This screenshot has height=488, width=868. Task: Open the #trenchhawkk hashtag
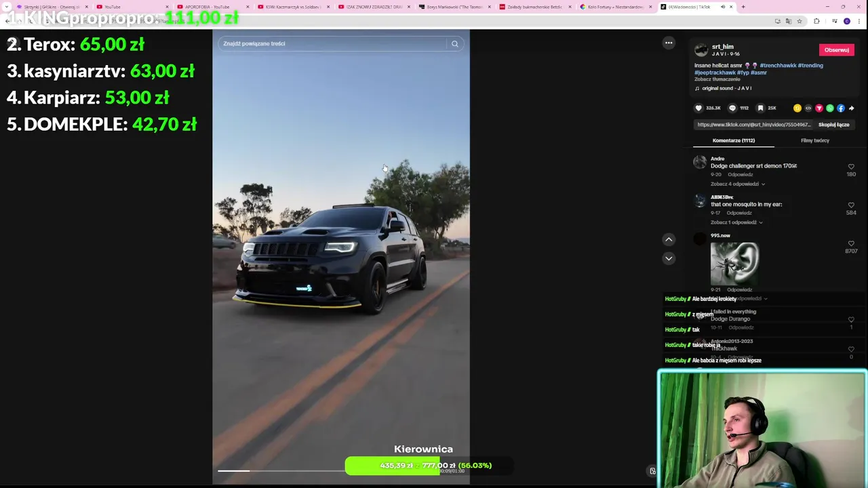[x=778, y=66]
